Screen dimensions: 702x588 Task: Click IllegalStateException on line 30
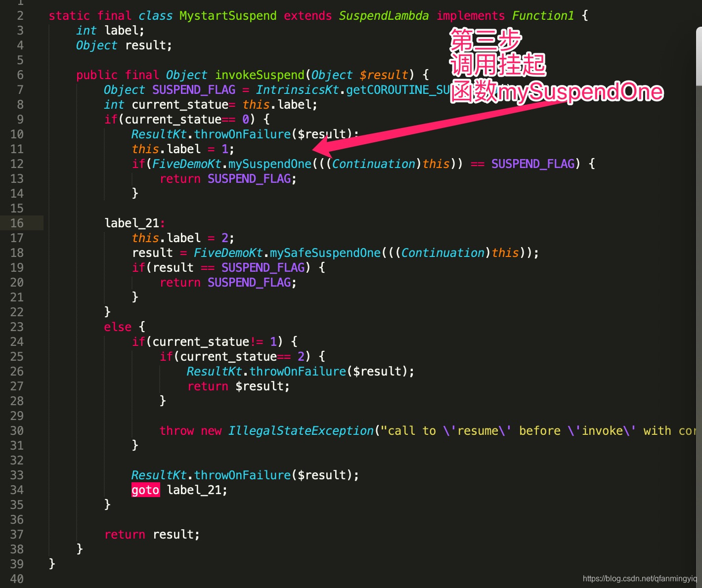pos(301,431)
